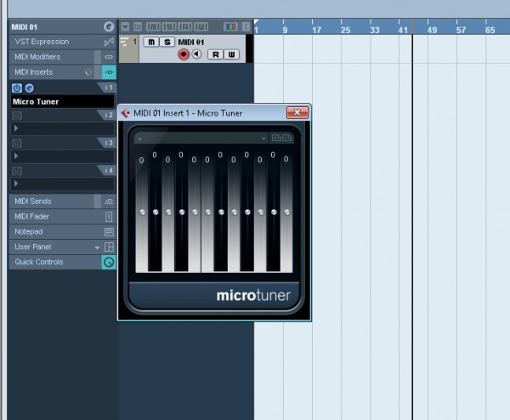This screenshot has width=510, height=420.
Task: Toggle Record Enable on MIDI 01 track
Action: pyautogui.click(x=184, y=54)
